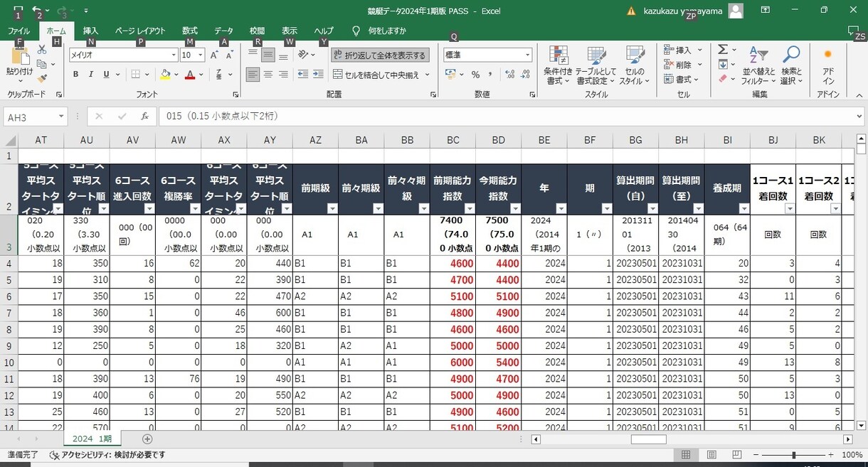Open filter dropdown on 年 header
The image size is (868, 467).
(x=561, y=209)
